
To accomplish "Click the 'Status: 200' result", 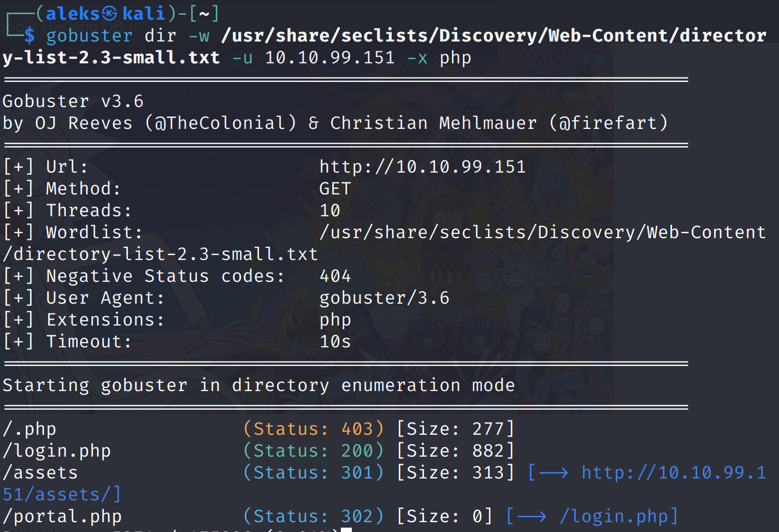I will [314, 451].
